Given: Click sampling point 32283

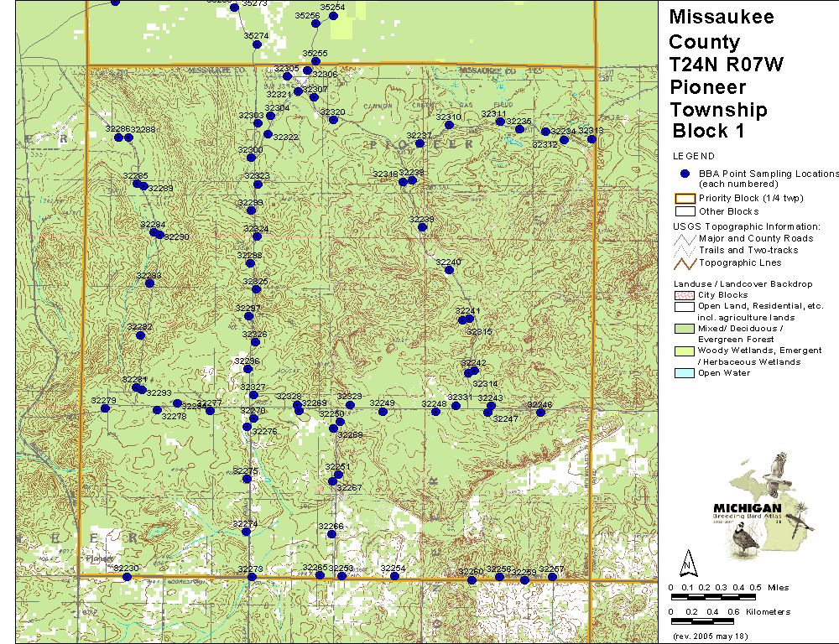Looking at the screenshot, I should (149, 283).
